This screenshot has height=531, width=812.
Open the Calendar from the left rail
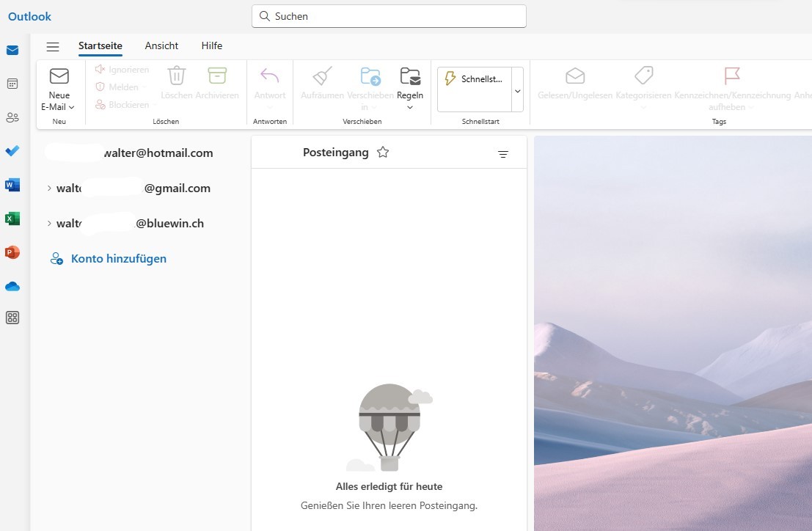(12, 83)
